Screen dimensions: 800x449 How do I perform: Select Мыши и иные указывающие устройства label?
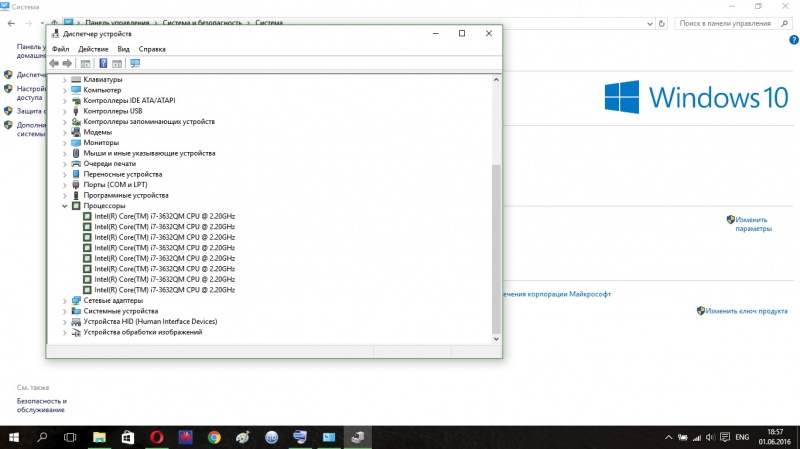pyautogui.click(x=149, y=153)
